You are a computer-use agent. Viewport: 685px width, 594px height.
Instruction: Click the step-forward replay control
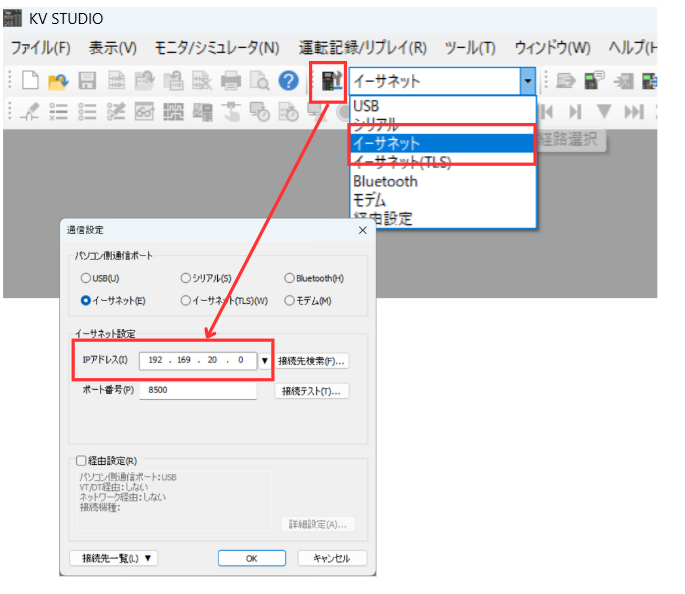click(x=575, y=112)
